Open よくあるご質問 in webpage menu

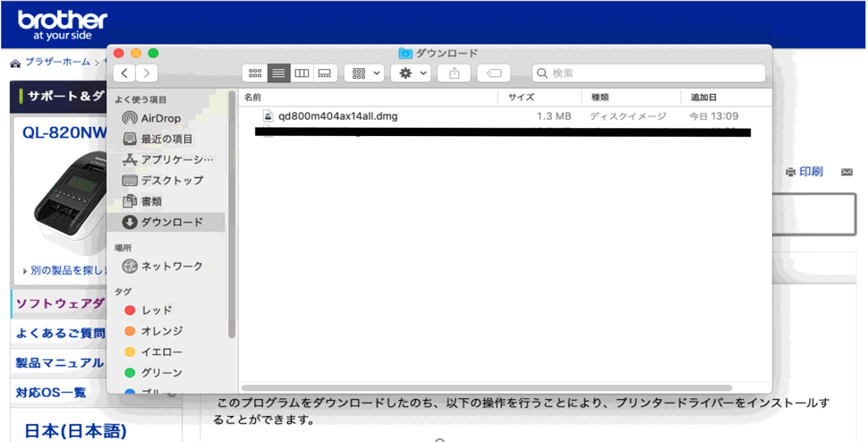(x=60, y=333)
